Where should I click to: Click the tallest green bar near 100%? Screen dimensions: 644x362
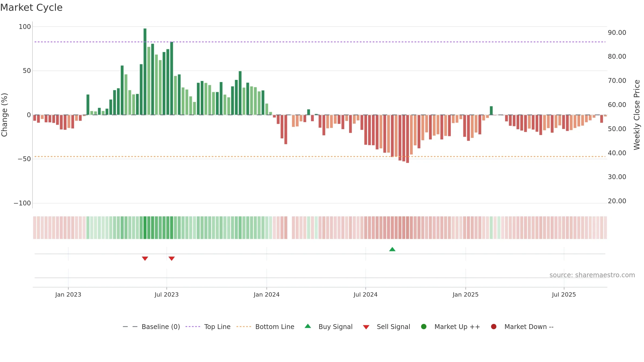click(145, 72)
